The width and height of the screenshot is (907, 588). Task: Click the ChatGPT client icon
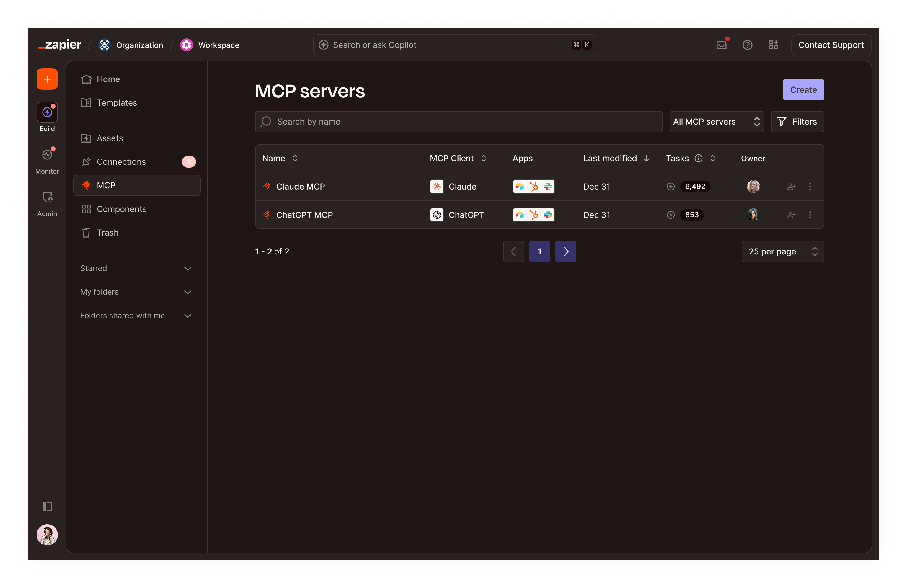click(437, 215)
